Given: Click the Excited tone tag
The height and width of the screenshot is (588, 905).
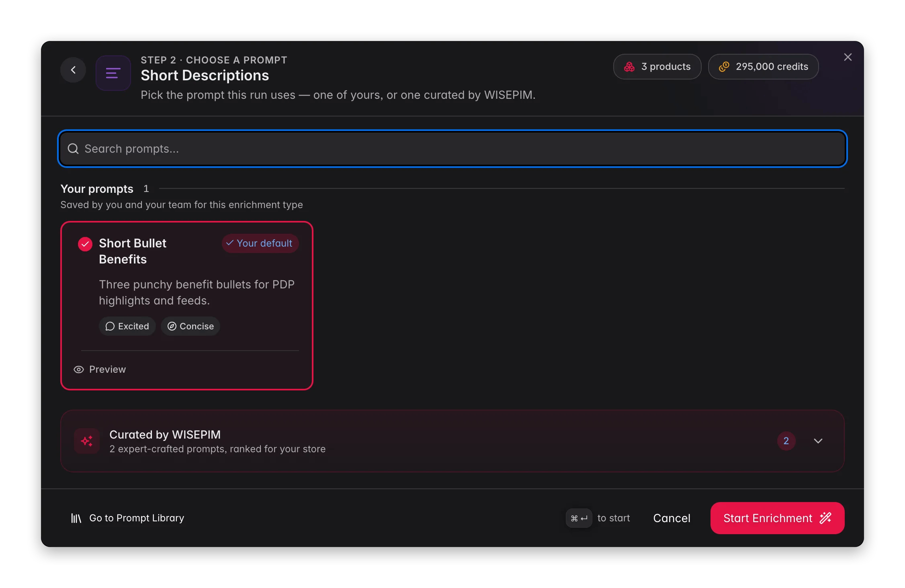Looking at the screenshot, I should 127,326.
